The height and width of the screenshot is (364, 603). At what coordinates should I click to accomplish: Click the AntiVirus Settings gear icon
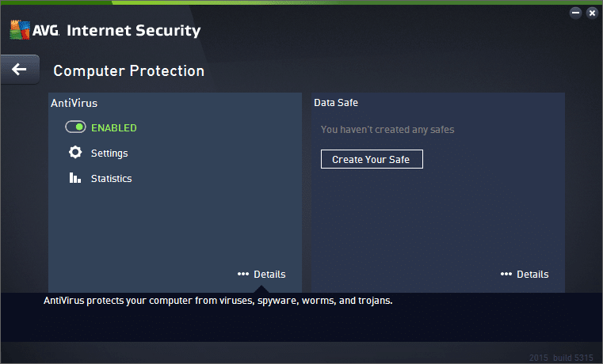click(x=75, y=153)
